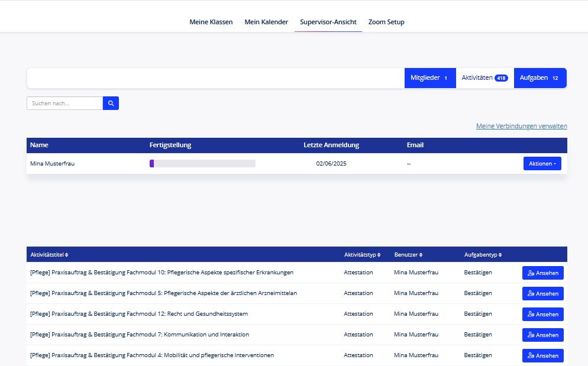Open Aktionen dropdown for Mina Musterfrau
Screen dimensions: 588x366
(x=542, y=164)
